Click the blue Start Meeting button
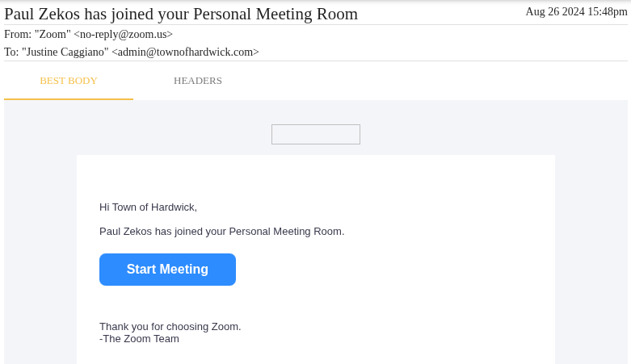Viewport: 631px width, 364px height. [167, 270]
